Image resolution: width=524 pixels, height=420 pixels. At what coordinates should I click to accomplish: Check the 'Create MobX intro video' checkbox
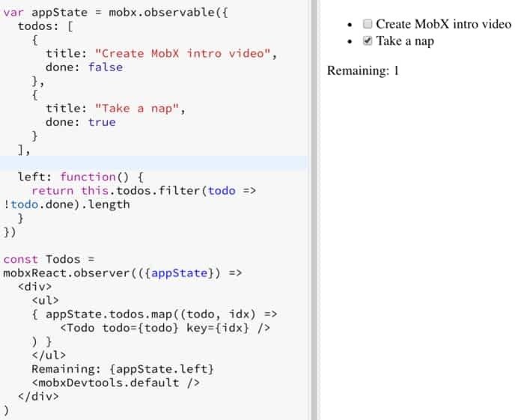[368, 24]
